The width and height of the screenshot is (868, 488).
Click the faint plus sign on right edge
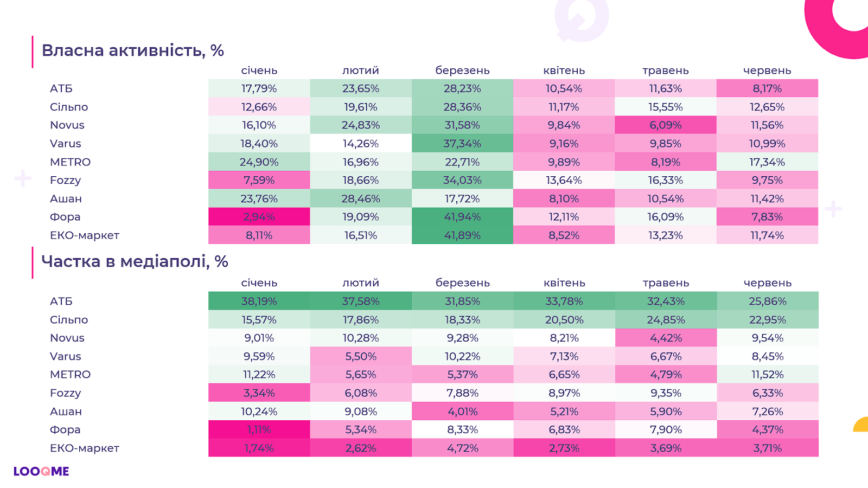833,208
